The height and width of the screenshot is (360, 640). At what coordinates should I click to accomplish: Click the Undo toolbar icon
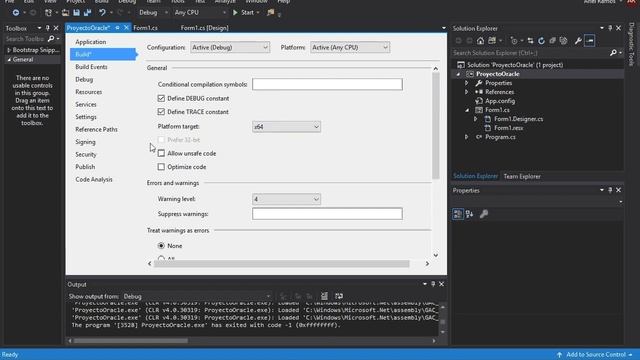click(x=102, y=13)
